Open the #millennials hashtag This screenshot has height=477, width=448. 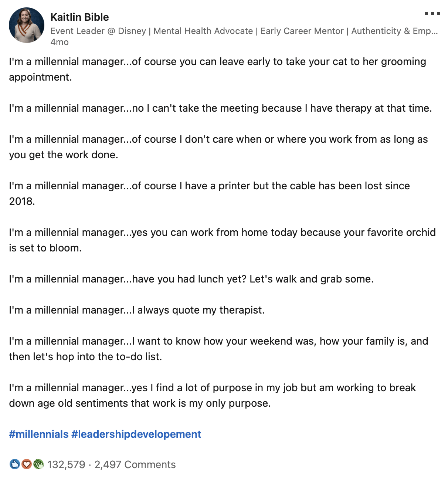pos(39,434)
